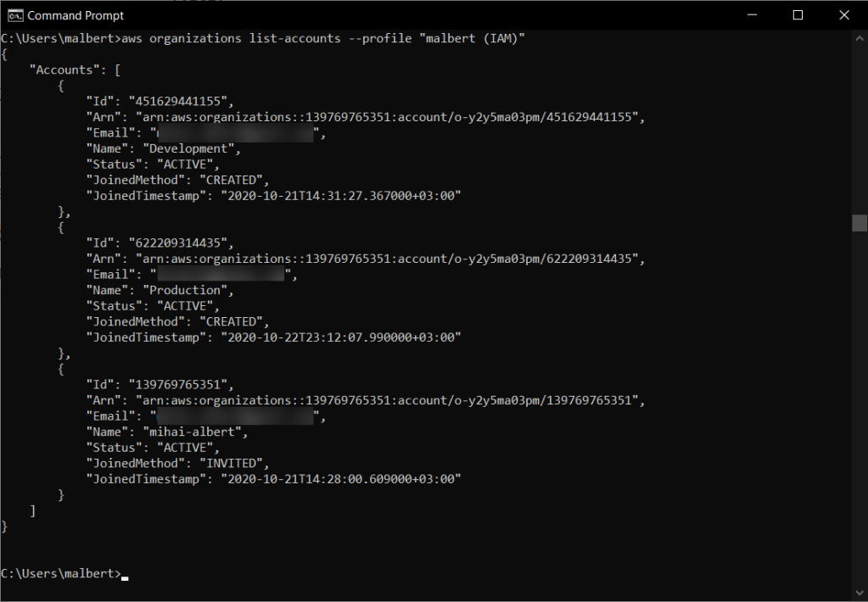Click the scrollbar up arrow
This screenshot has height=602, width=868.
pos(859,38)
